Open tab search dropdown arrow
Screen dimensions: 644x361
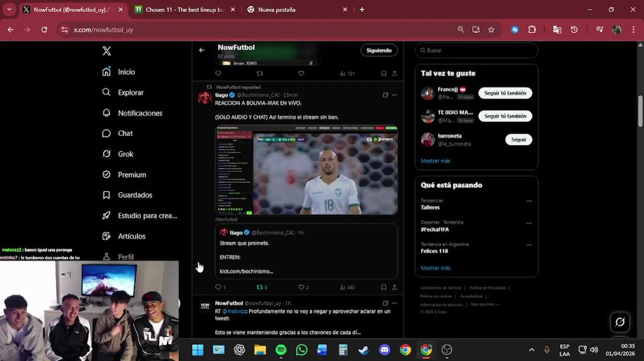point(9,10)
